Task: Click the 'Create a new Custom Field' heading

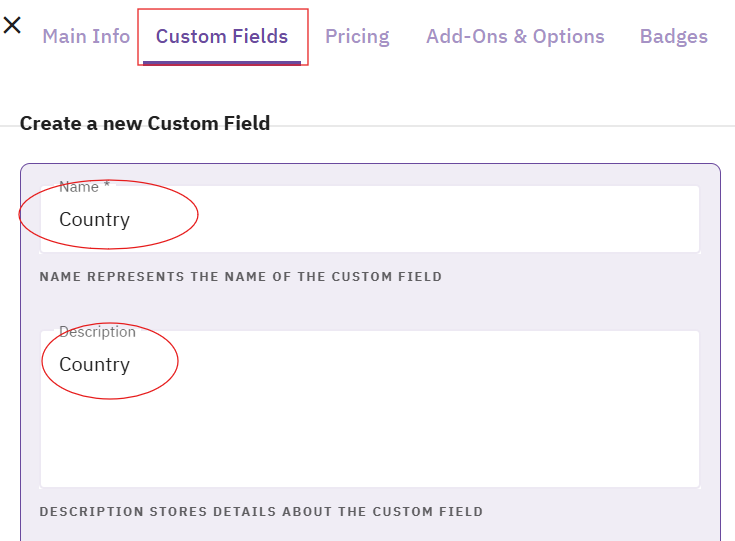Action: tap(145, 124)
